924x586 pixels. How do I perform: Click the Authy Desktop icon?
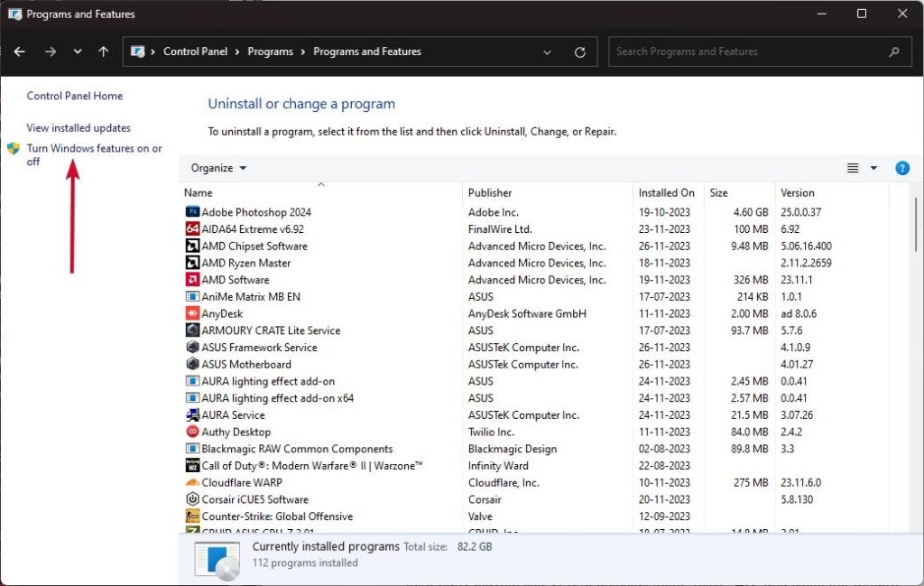[192, 432]
